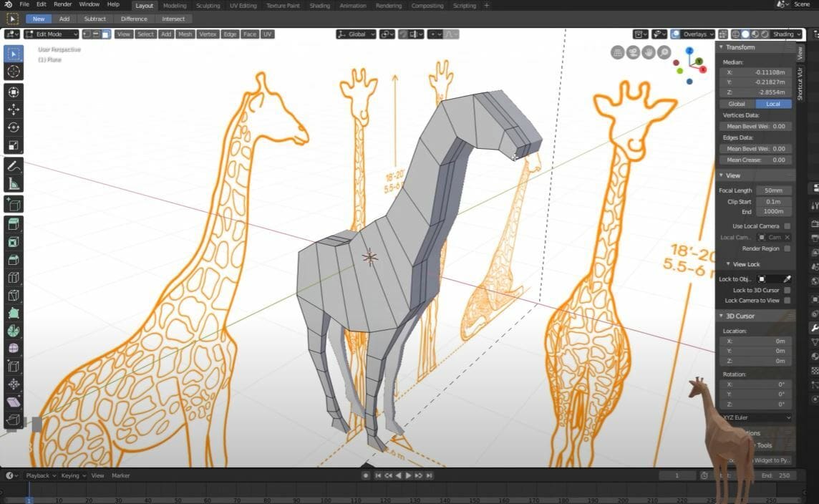Open the File menu
This screenshot has height=504, width=819.
[24, 4]
